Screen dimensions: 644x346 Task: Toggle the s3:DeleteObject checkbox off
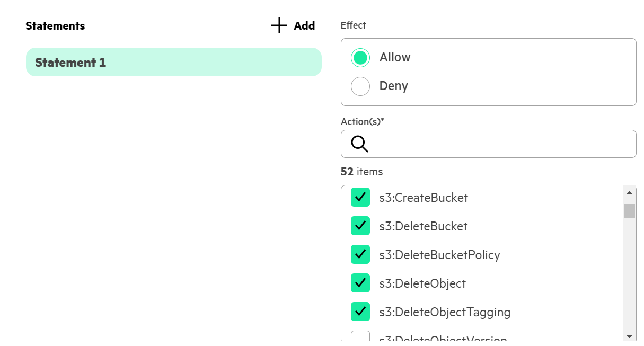[x=360, y=283]
